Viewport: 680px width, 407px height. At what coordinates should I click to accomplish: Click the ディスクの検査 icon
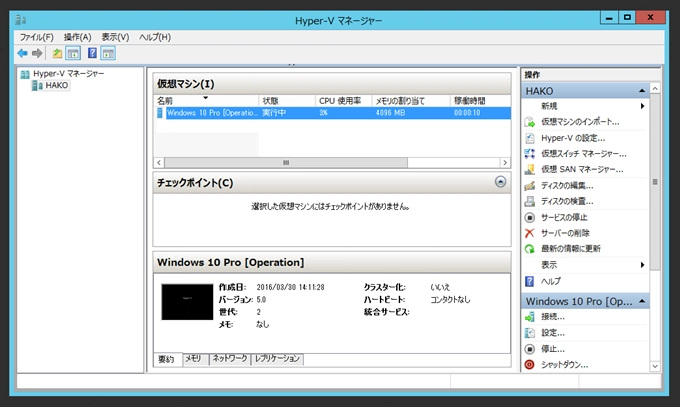530,201
